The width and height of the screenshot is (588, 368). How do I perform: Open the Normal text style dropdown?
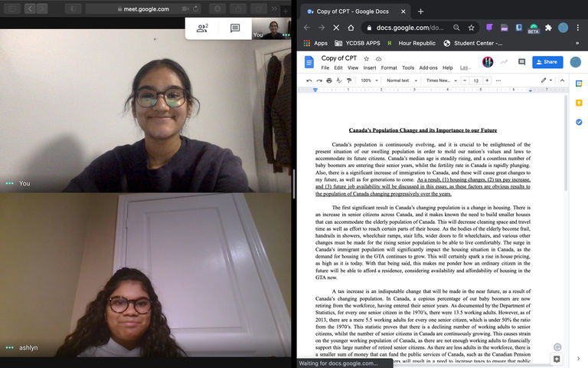[402, 80]
